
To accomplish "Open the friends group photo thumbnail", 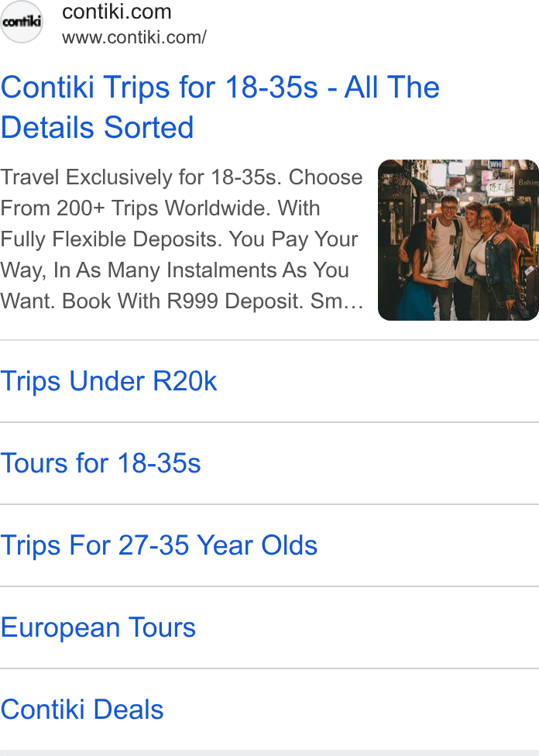I will 458,240.
